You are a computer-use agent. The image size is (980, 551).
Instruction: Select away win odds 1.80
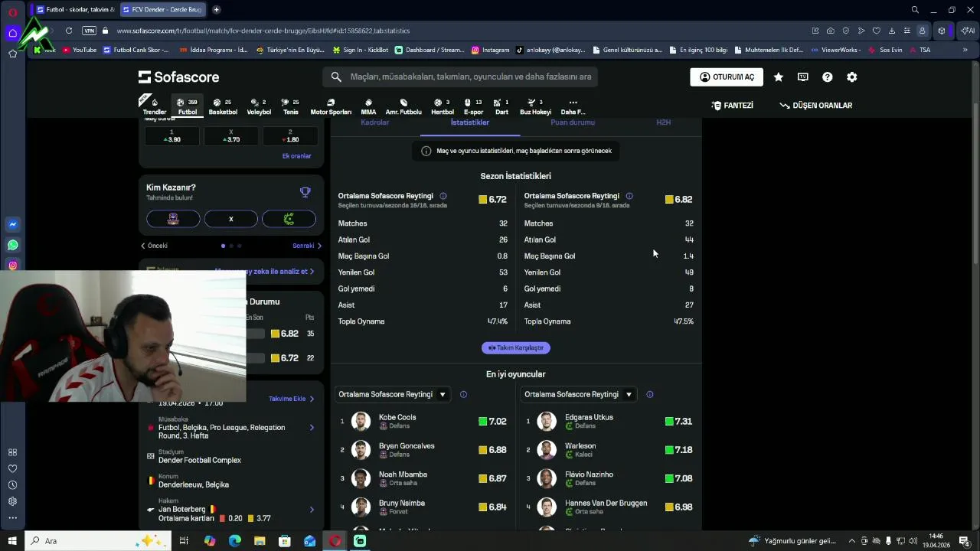289,136
